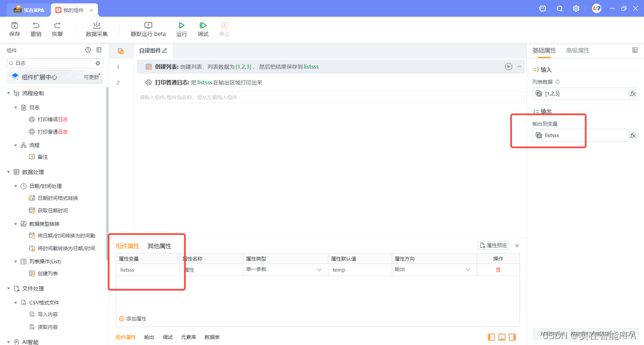Click the 运行 (Run) green play icon
The height and width of the screenshot is (345, 644).
[182, 26]
